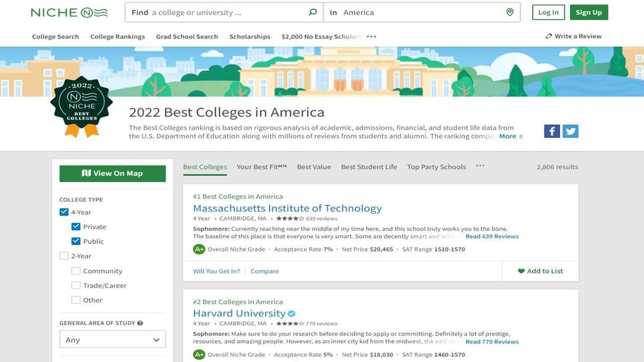The width and height of the screenshot is (644, 362).
Task: Click the Niche logo
Action: 68,12
